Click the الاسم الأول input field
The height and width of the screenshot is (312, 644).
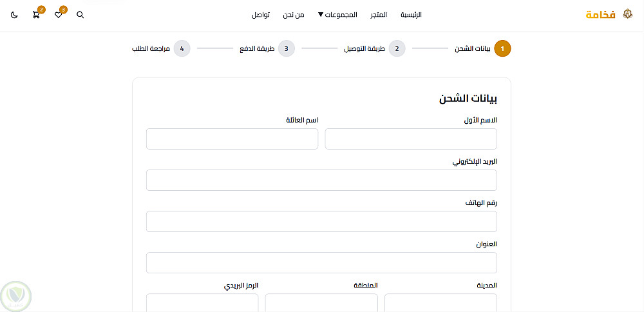[411, 139]
